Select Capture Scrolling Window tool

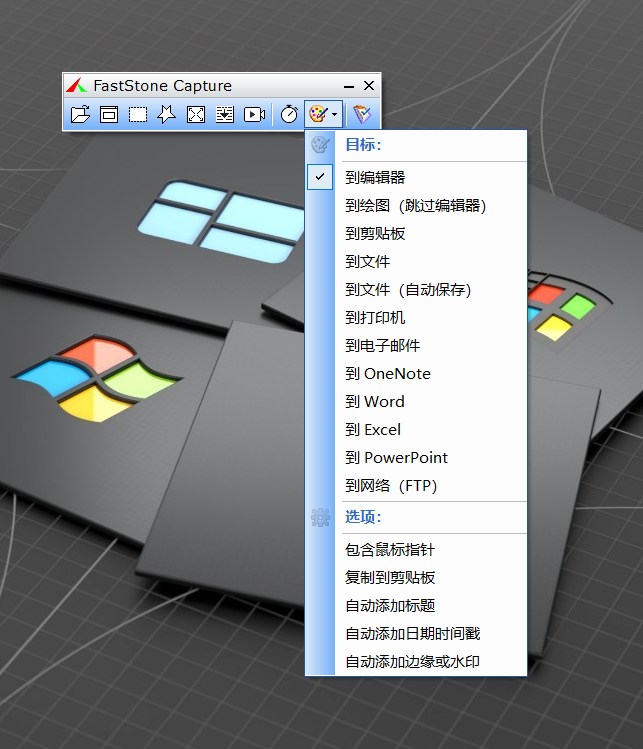pos(225,115)
